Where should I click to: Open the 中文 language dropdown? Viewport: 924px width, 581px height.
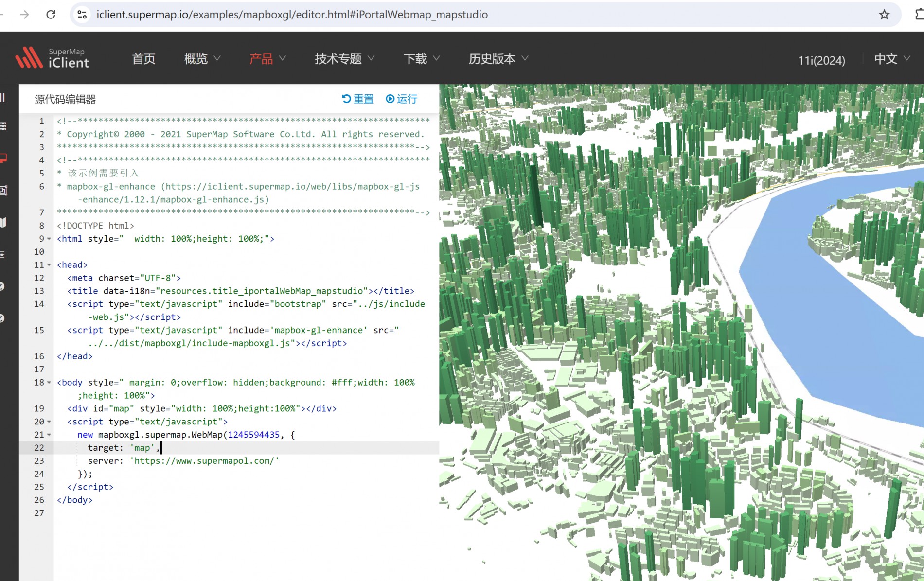click(892, 59)
